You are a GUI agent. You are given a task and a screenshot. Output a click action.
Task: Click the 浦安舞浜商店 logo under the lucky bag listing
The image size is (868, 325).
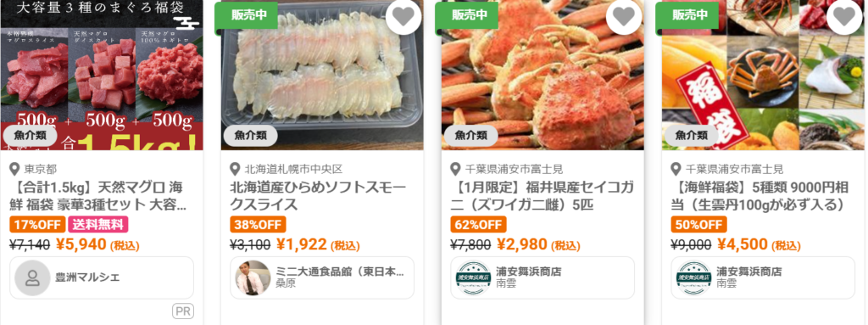click(x=693, y=277)
